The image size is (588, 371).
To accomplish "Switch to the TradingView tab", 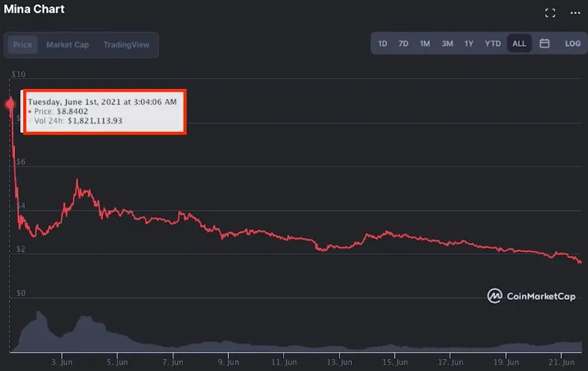I will pyautogui.click(x=126, y=45).
